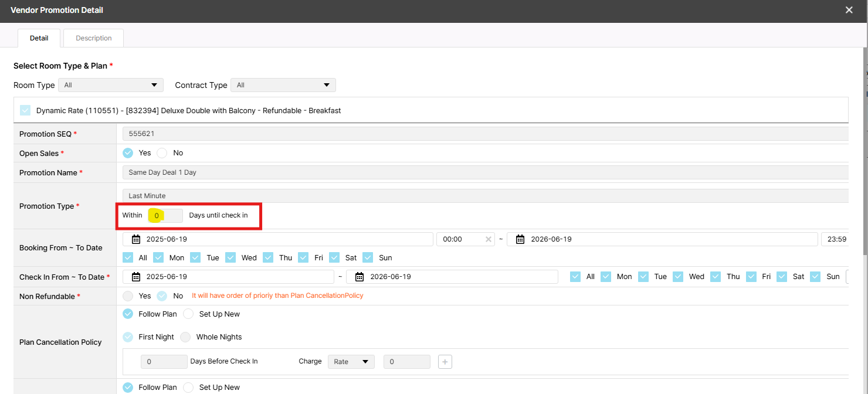Clear the Booking From time value
Viewport: 868px width, 394px height.
click(x=489, y=239)
